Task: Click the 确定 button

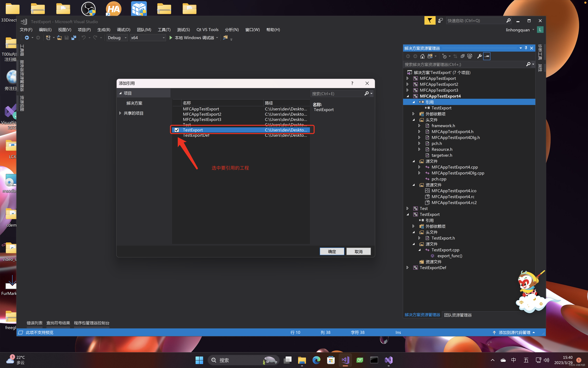Action: (x=332, y=251)
